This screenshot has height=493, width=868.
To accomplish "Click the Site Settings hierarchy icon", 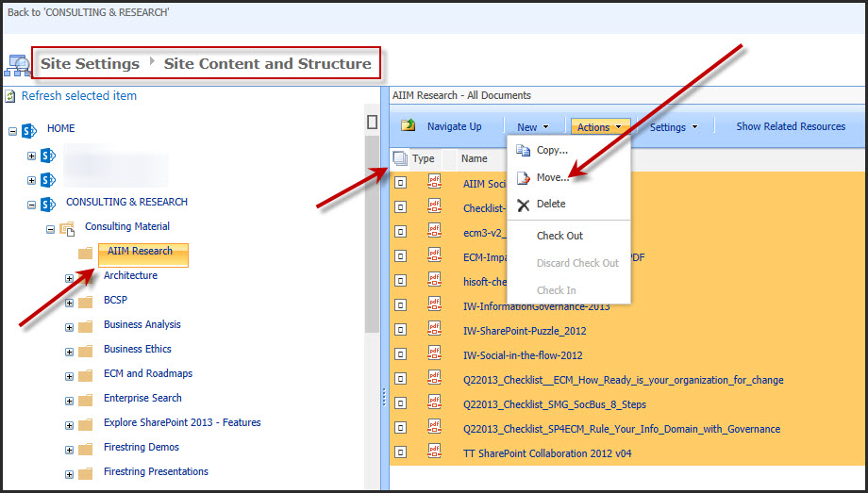I will 18,64.
